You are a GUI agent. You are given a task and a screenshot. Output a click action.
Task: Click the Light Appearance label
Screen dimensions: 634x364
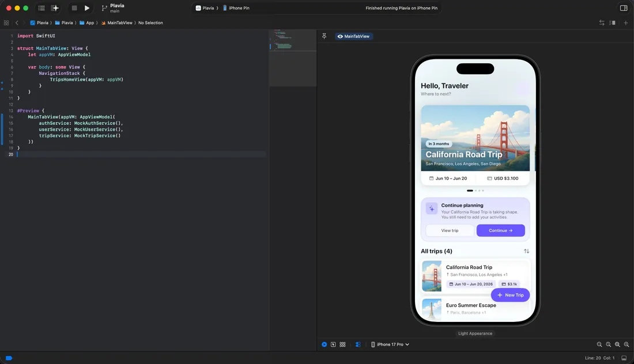[x=475, y=333]
